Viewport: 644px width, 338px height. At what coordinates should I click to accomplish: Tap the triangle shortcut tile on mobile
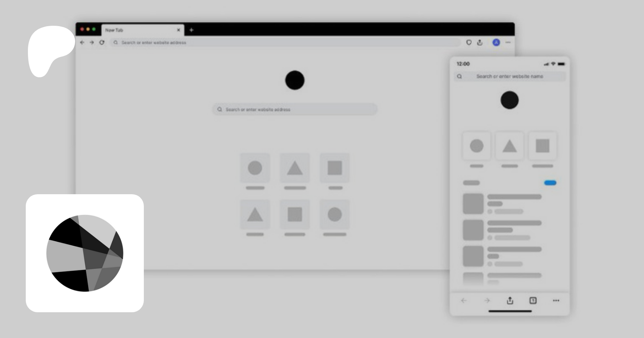point(509,146)
